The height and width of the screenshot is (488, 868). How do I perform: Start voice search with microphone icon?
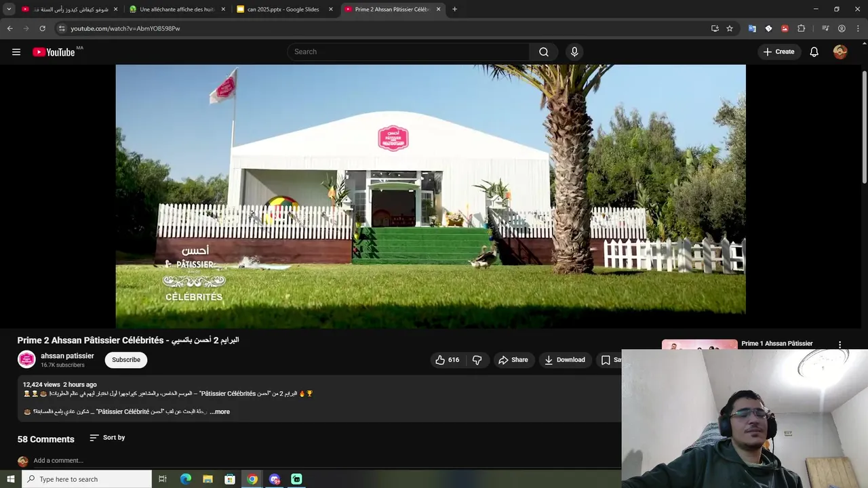[574, 52]
